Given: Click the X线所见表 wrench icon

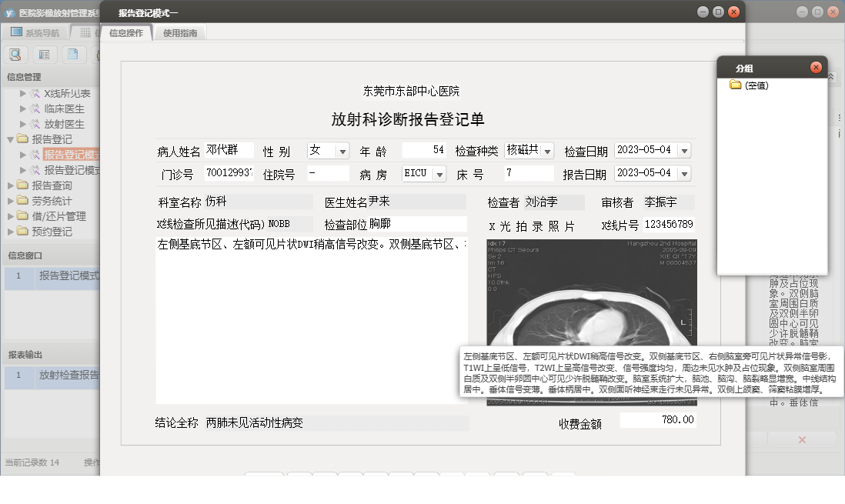Looking at the screenshot, I should [33, 94].
